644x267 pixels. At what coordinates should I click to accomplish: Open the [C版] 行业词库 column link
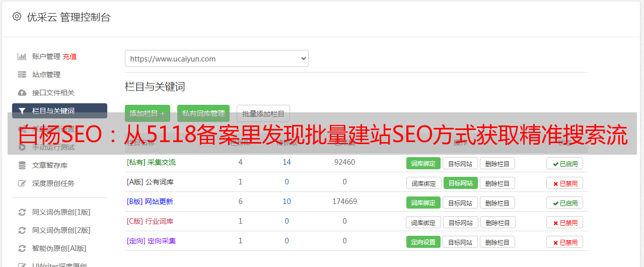150,221
